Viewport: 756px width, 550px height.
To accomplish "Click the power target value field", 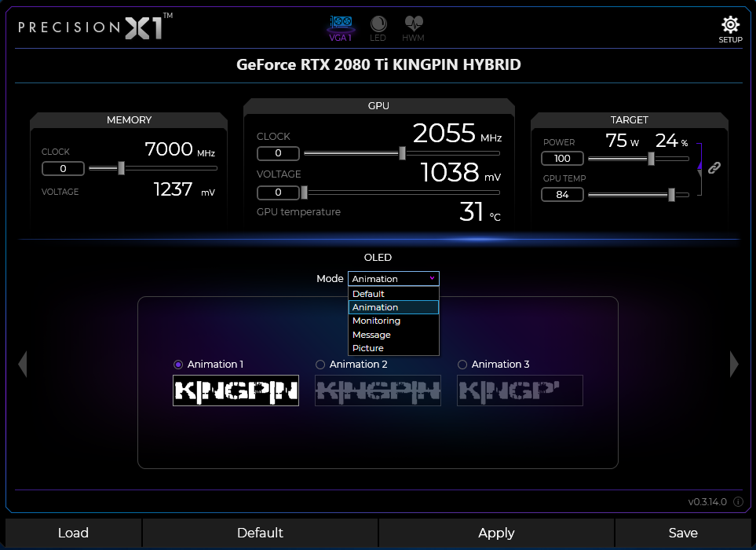I will coord(562,158).
